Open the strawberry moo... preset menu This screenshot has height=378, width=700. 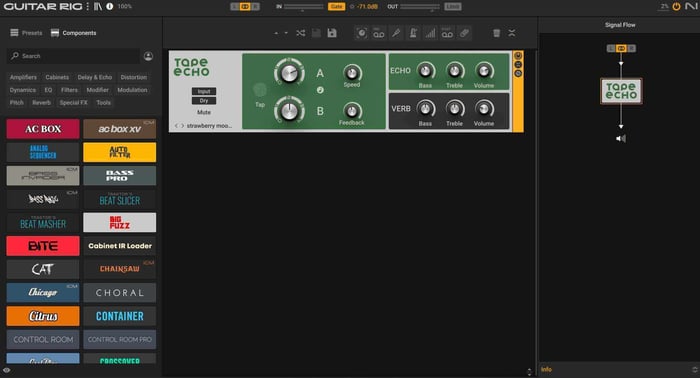(209, 126)
